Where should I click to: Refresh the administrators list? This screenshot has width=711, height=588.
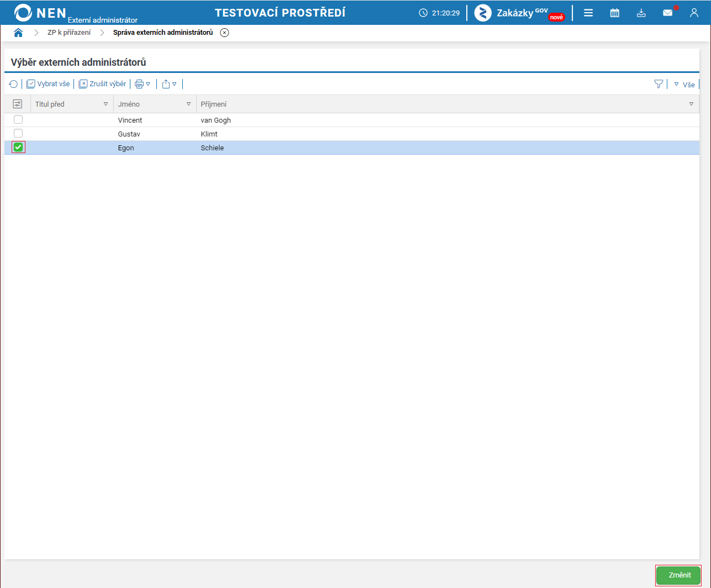tap(13, 84)
